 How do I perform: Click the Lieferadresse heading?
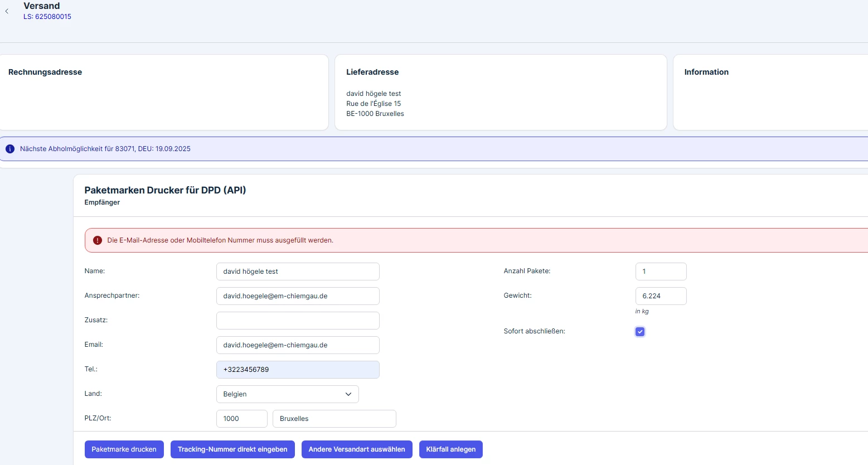pyautogui.click(x=372, y=72)
